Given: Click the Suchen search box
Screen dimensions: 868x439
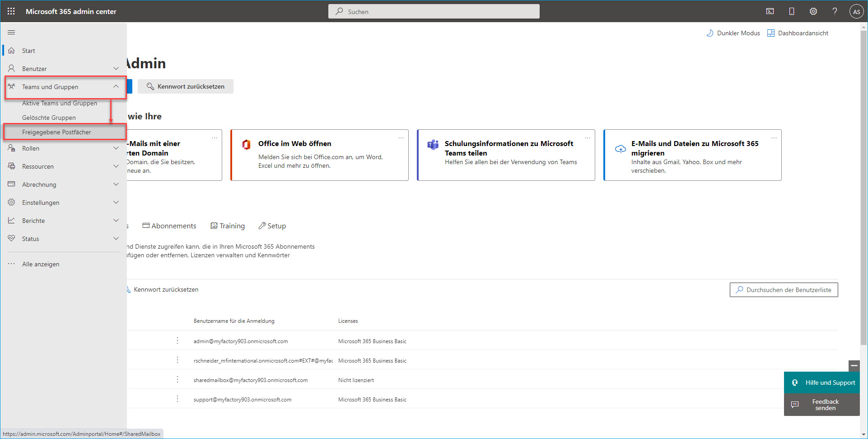Looking at the screenshot, I should pos(434,12).
